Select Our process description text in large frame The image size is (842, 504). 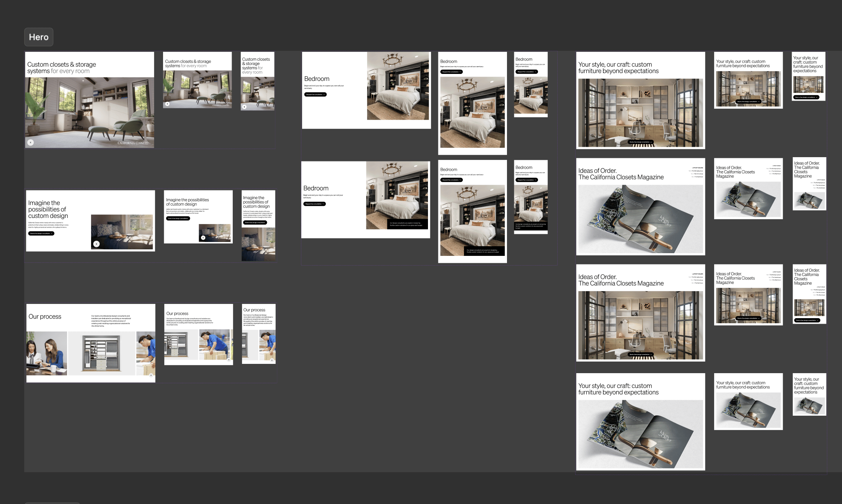coord(111,321)
